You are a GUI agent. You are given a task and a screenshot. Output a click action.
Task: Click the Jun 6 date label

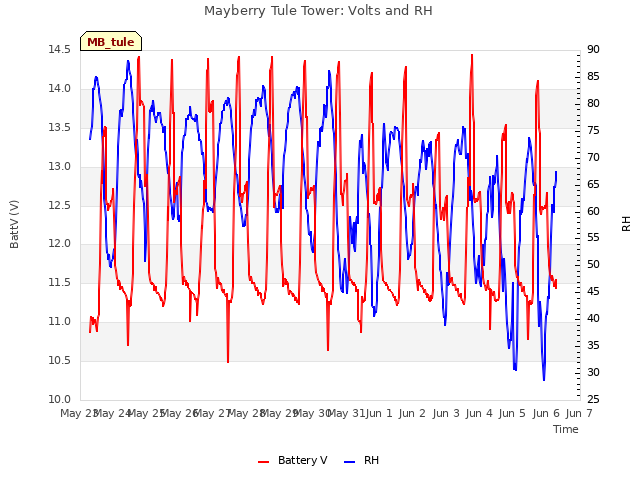[x=546, y=414]
